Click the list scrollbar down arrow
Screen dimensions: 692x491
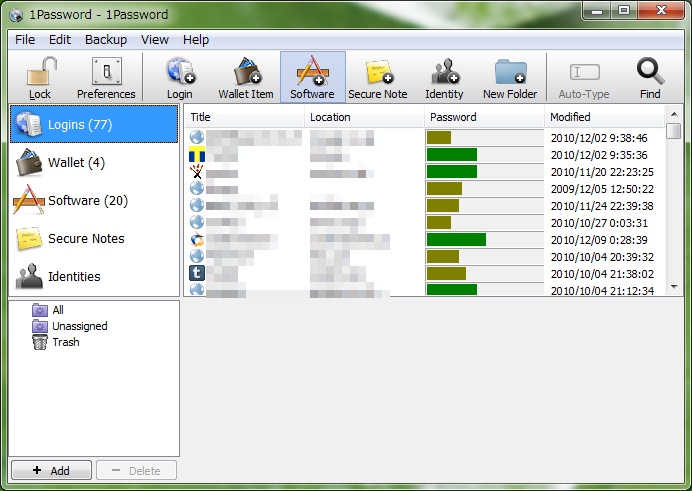click(674, 287)
